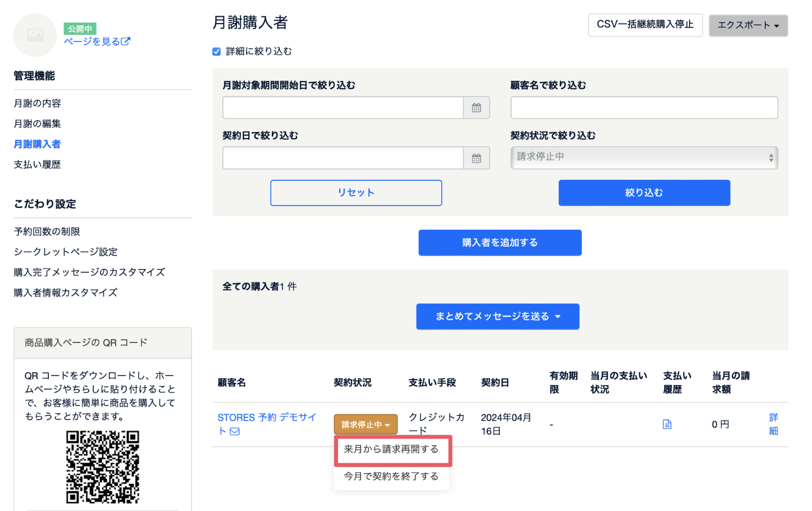The height and width of the screenshot is (511, 812).
Task: Open calendar picker for 契約日 filter
Action: 476,158
